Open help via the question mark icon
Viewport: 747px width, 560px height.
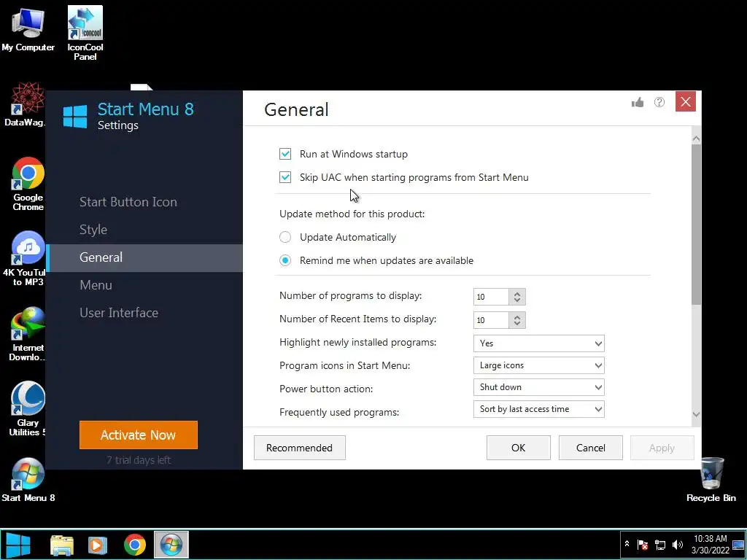pos(659,102)
